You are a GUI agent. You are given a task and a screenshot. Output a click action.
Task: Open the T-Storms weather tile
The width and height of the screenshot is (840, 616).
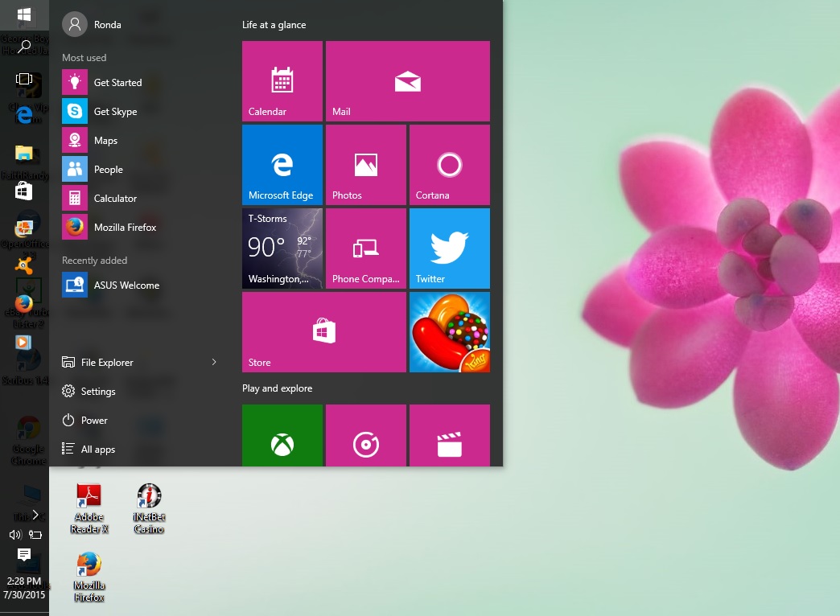point(282,248)
